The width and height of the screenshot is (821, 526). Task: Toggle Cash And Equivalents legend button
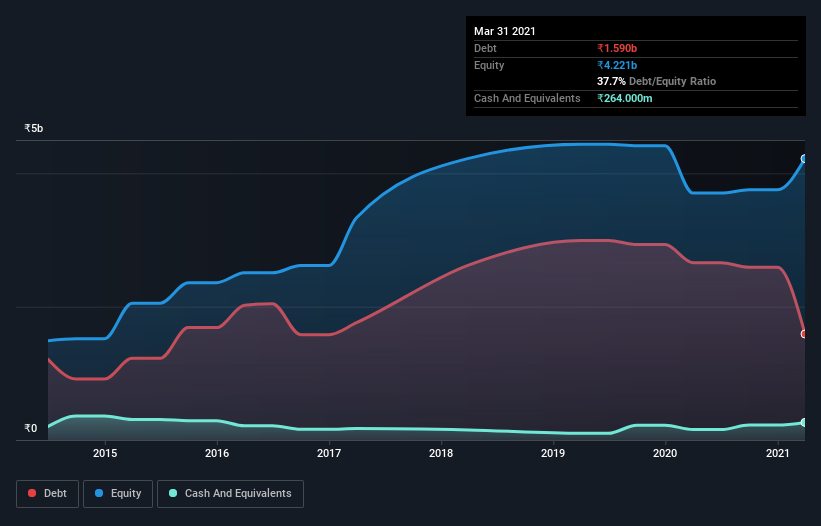pyautogui.click(x=230, y=494)
